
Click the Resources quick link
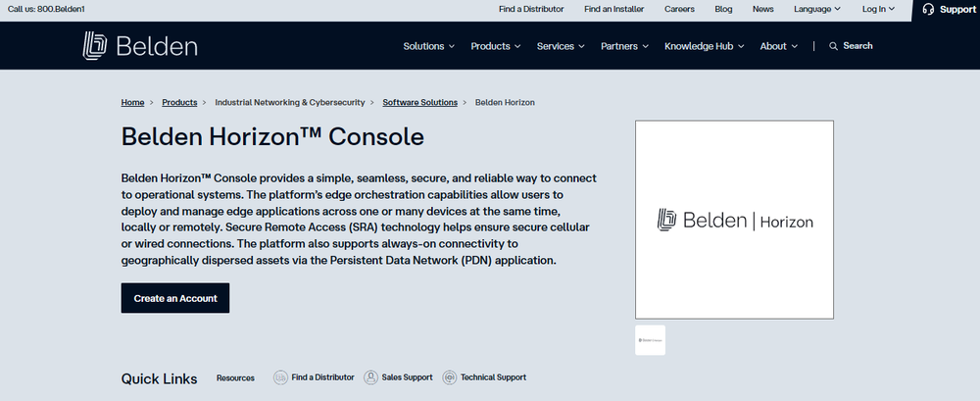pyautogui.click(x=235, y=377)
